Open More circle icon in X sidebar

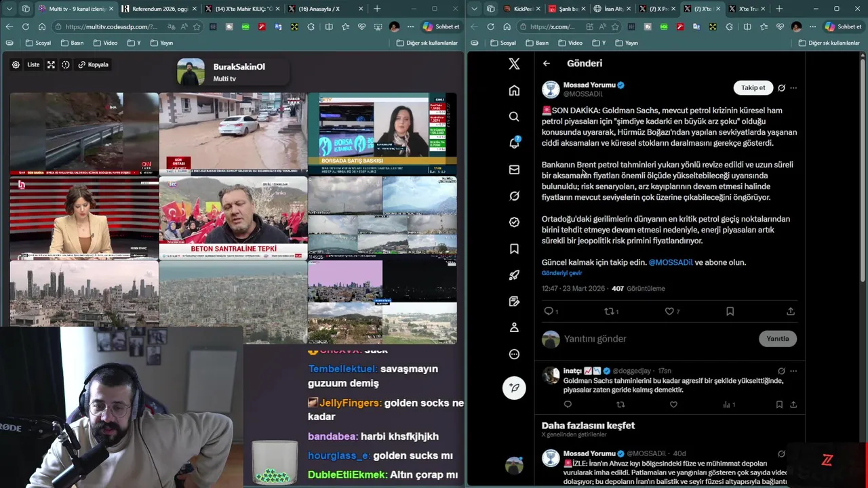click(x=514, y=354)
